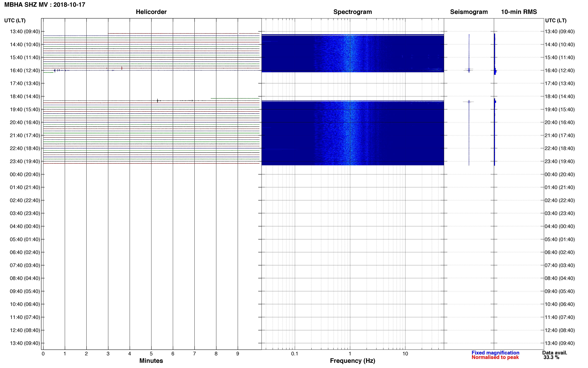Select left-axis time label '03:40 (23:40)'
The image size is (588, 368).
coord(25,213)
